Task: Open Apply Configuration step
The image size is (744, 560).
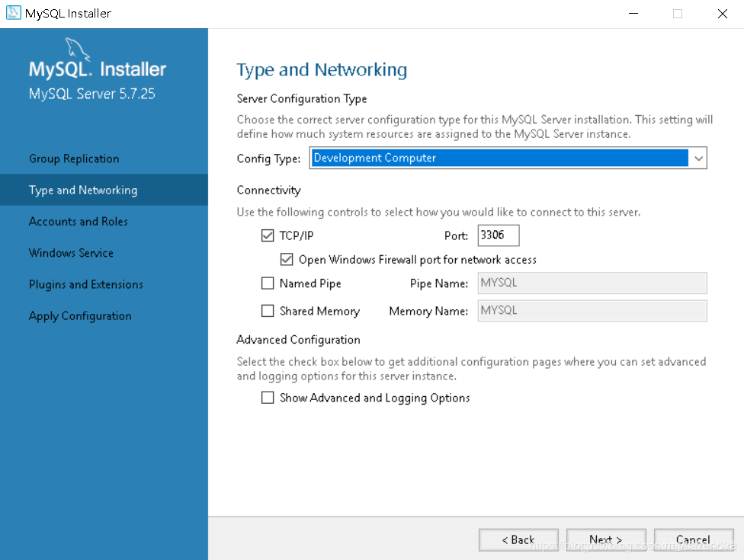Action: tap(80, 315)
